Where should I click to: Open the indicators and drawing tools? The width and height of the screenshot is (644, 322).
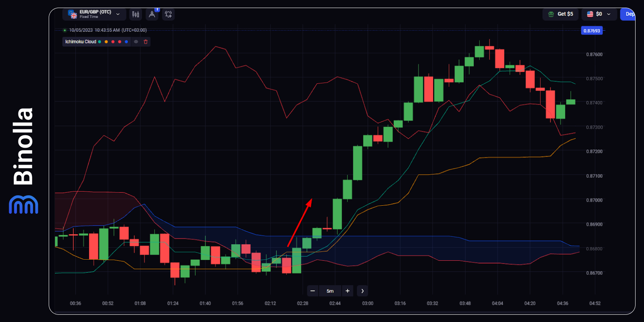(152, 14)
